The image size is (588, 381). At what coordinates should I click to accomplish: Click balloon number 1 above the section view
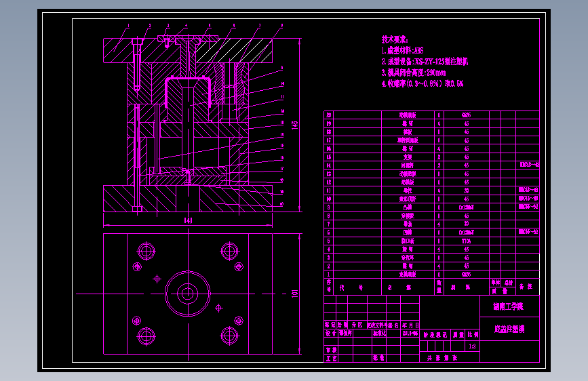point(128,26)
